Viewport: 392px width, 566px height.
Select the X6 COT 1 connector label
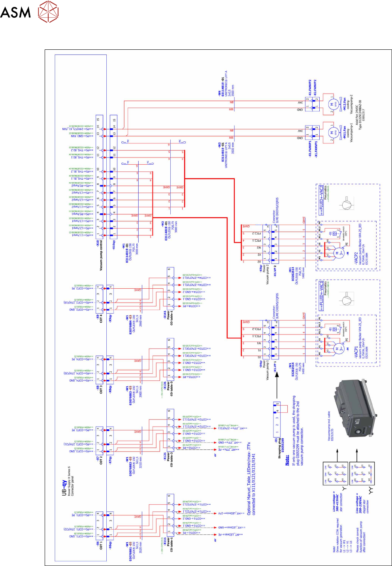click(99, 545)
